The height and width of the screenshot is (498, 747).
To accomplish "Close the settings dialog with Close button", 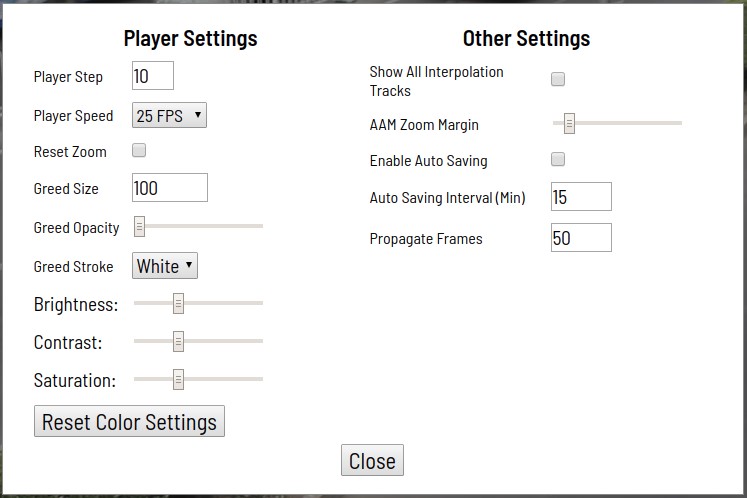I will coord(372,460).
